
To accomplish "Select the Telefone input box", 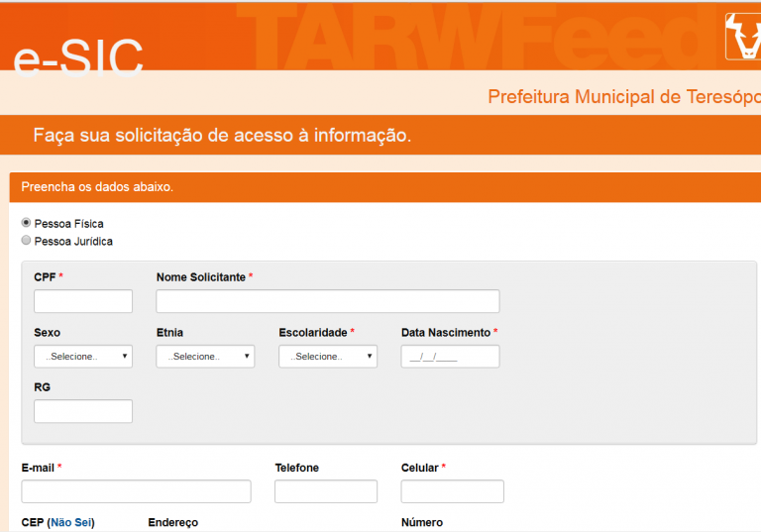I will tap(326, 491).
